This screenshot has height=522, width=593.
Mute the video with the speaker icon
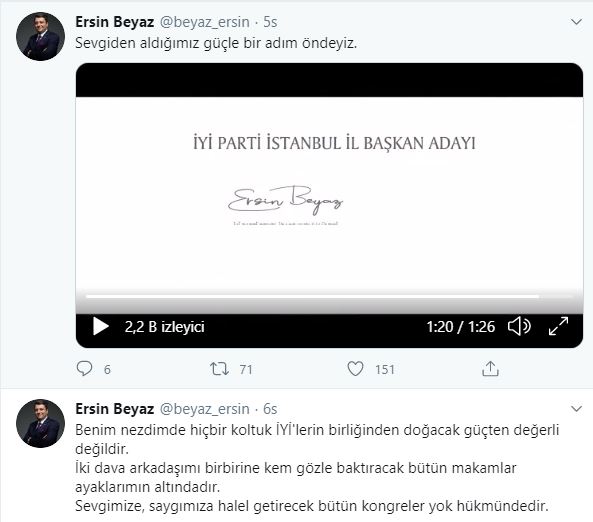[x=519, y=326]
